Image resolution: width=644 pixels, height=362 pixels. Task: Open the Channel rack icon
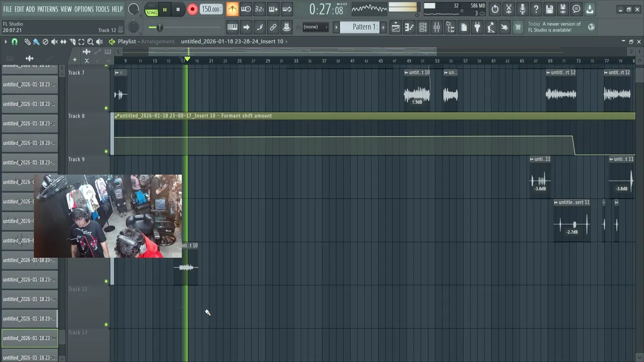pyautogui.click(x=423, y=28)
